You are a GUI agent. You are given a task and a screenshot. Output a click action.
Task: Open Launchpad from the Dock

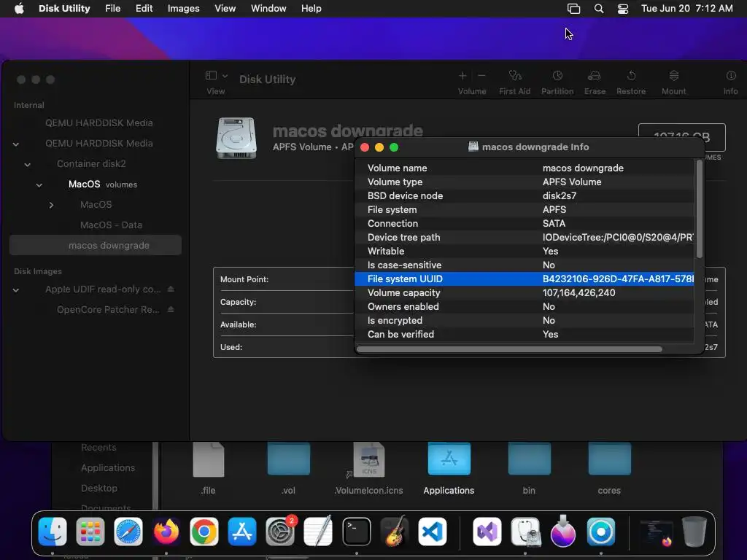pyautogui.click(x=90, y=532)
